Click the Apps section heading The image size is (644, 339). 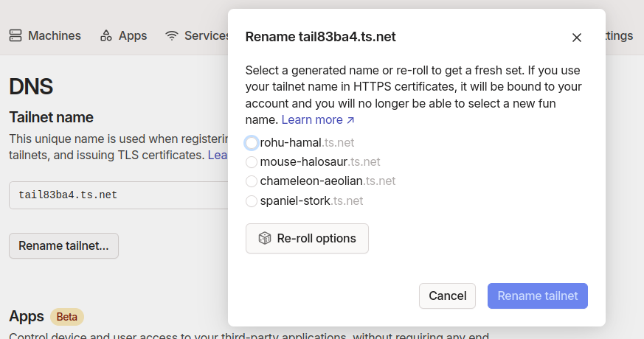(27, 316)
